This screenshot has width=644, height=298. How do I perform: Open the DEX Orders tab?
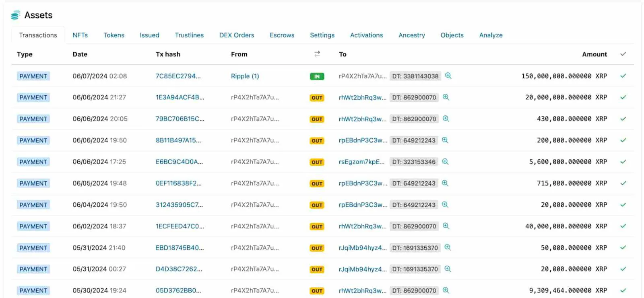[237, 35]
